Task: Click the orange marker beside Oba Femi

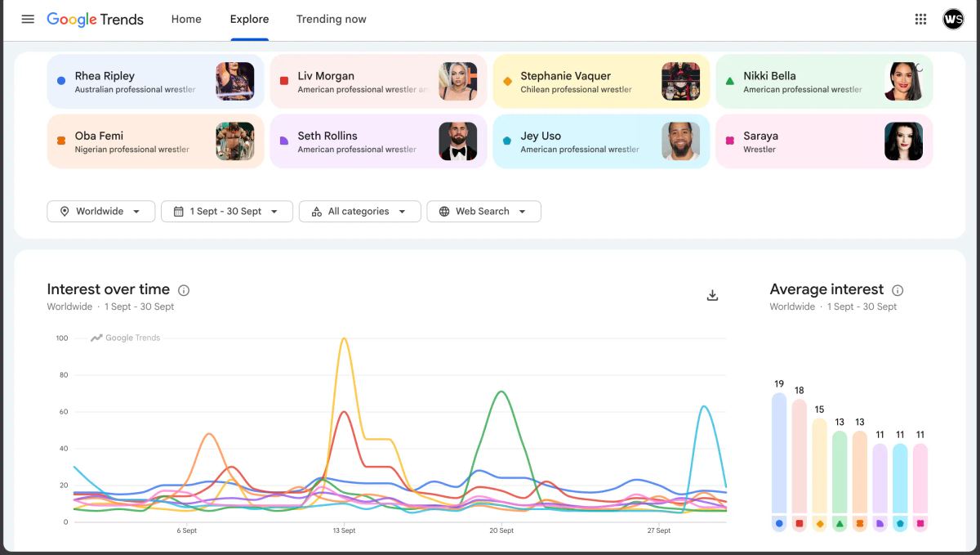Action: tap(61, 141)
